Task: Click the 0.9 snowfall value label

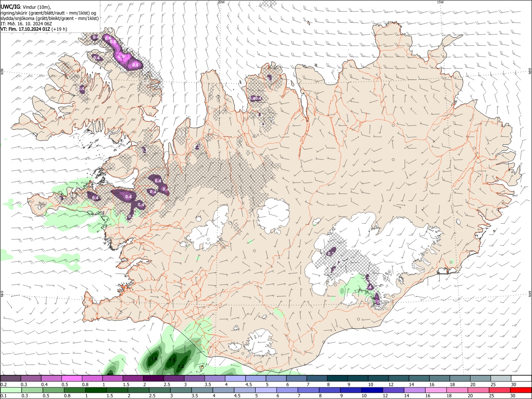Action: point(122,57)
